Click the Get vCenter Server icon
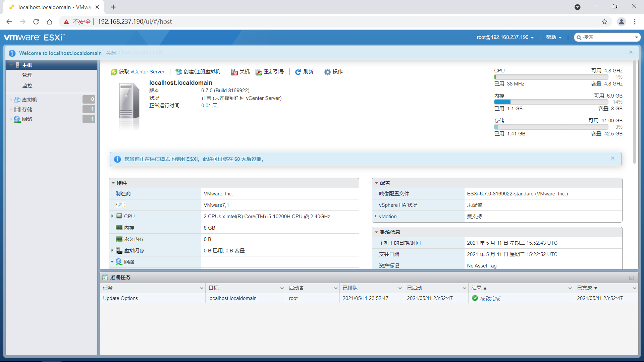The image size is (644, 362). tap(114, 72)
